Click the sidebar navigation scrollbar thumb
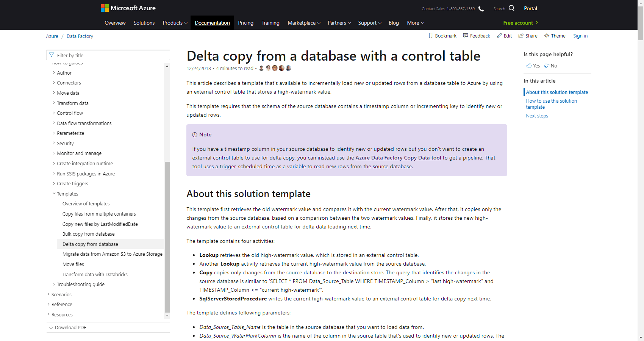Screen dimensions: 644x341 pyautogui.click(x=167, y=235)
